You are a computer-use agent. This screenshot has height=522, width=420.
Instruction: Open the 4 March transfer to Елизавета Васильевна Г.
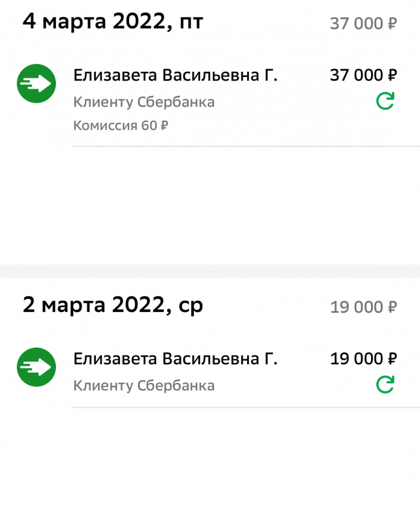coord(175,76)
